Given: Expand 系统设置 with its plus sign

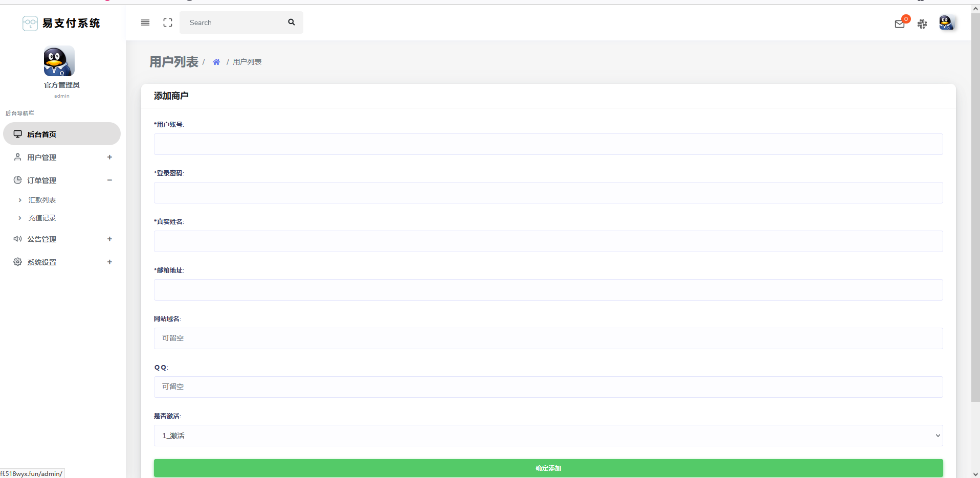Looking at the screenshot, I should coord(109,262).
